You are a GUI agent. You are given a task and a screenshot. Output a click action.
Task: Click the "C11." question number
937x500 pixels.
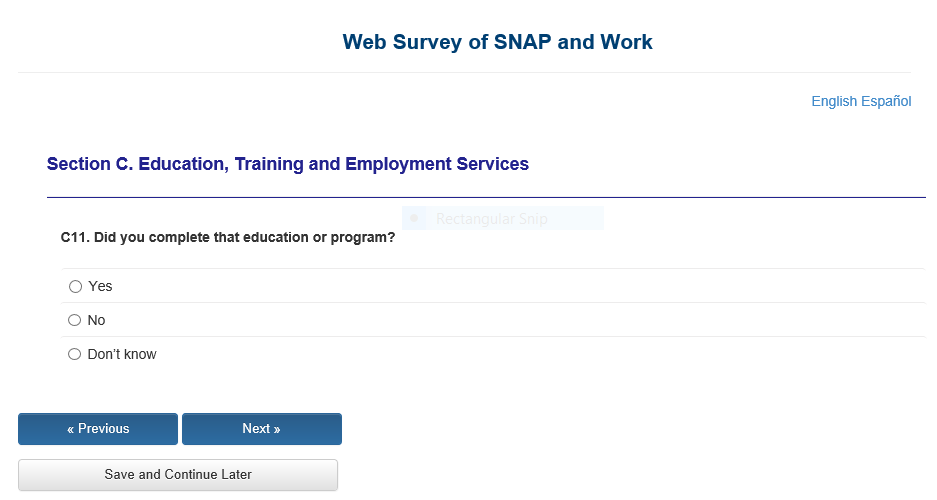(x=74, y=238)
